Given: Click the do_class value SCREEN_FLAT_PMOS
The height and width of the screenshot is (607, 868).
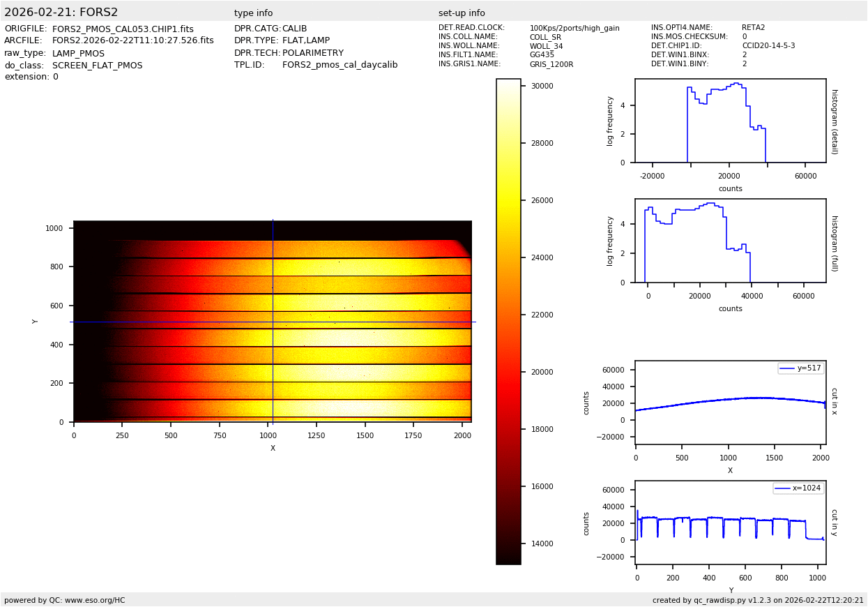Looking at the screenshot, I should click(x=97, y=66).
